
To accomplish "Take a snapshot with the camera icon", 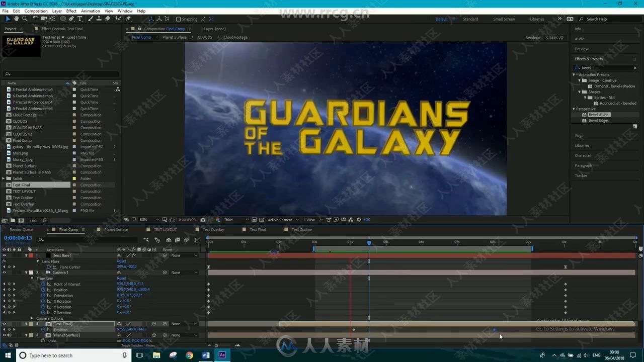I will tap(203, 220).
